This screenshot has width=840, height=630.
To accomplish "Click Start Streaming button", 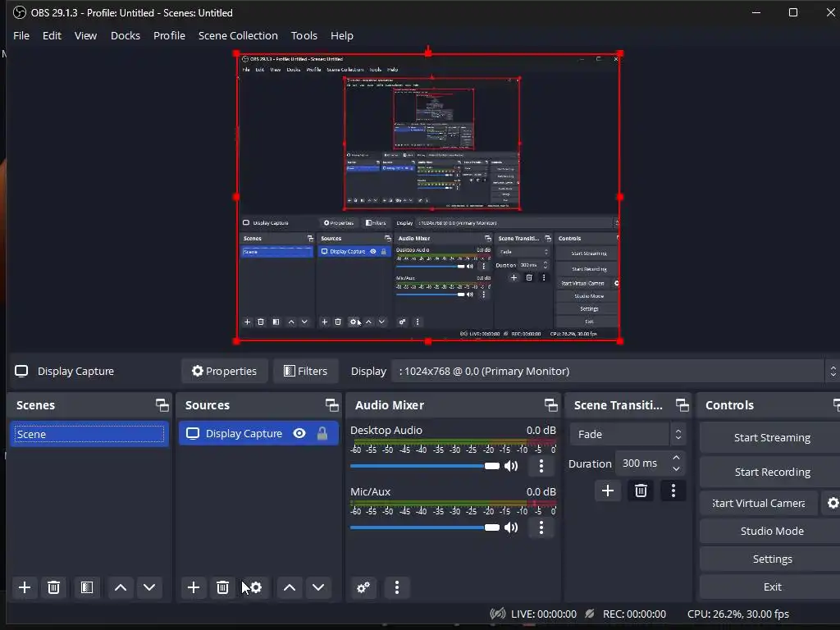I will [x=771, y=438].
